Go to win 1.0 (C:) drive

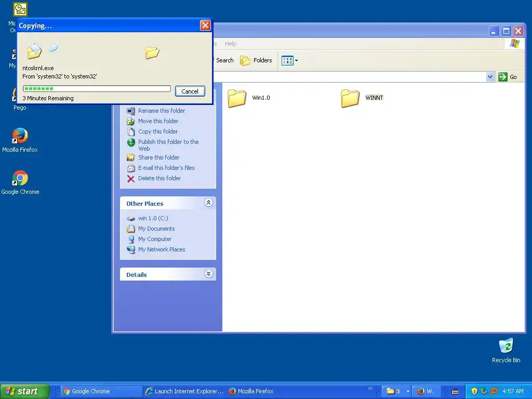click(153, 218)
